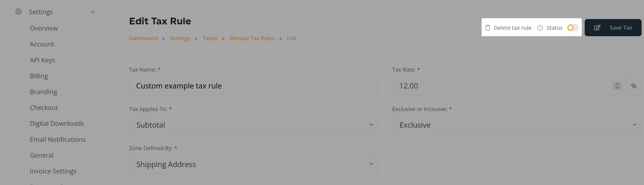This screenshot has width=644, height=185.
Task: Click into the Tax Name input field
Action: pyautogui.click(x=253, y=86)
